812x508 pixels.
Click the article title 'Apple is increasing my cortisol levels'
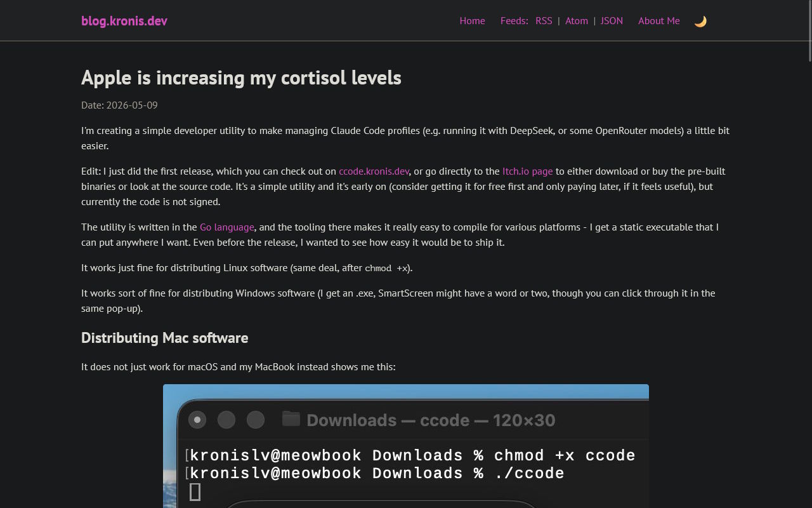241,77
